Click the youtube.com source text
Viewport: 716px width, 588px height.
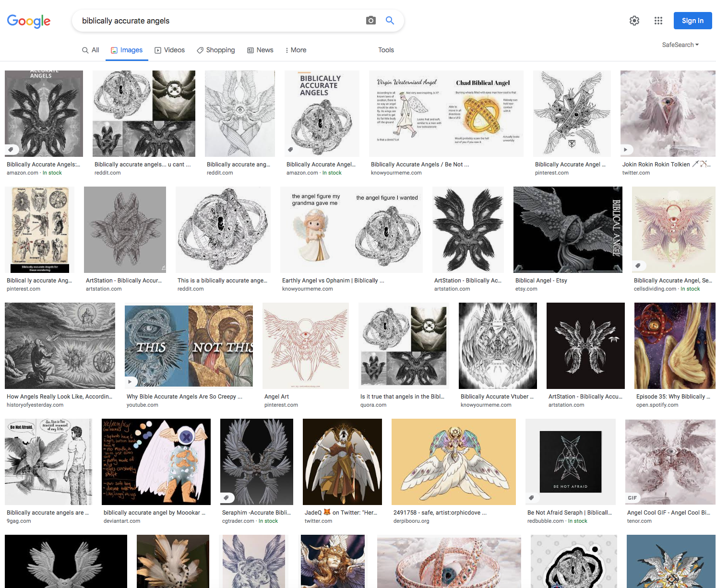pos(143,405)
